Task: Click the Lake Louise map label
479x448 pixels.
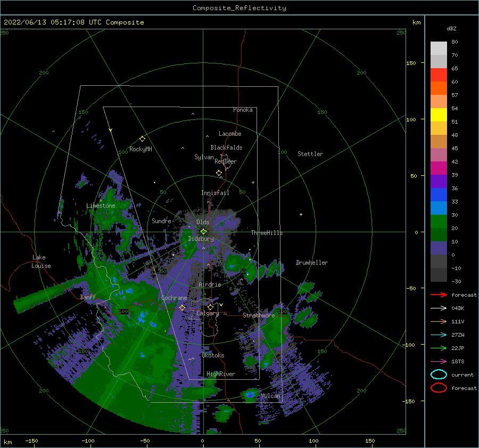Action: pyautogui.click(x=41, y=262)
